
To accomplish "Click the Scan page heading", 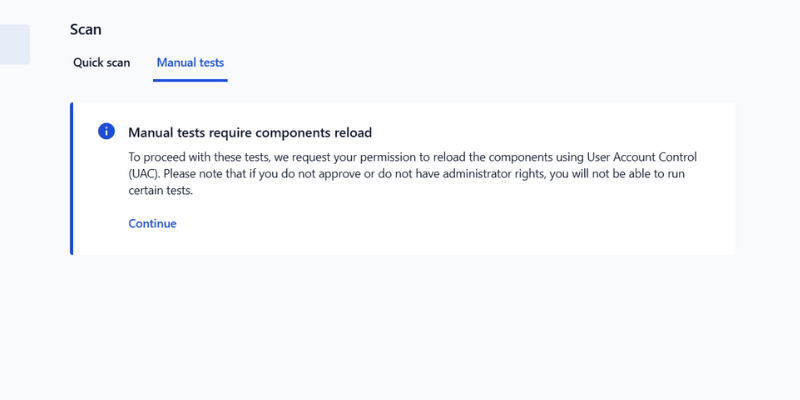I will point(86,30).
